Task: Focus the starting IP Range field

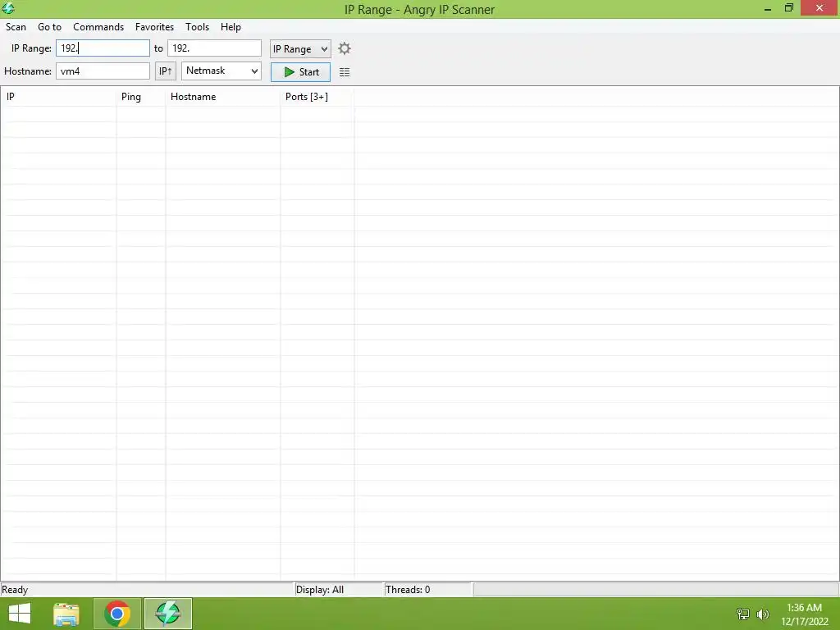Action: point(103,48)
